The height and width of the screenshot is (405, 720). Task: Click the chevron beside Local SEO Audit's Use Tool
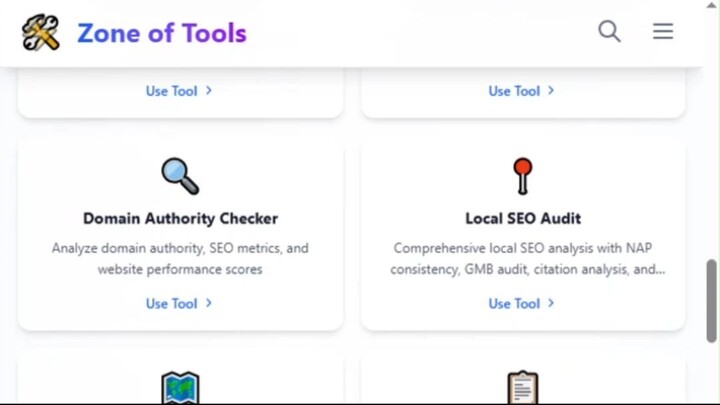point(551,303)
